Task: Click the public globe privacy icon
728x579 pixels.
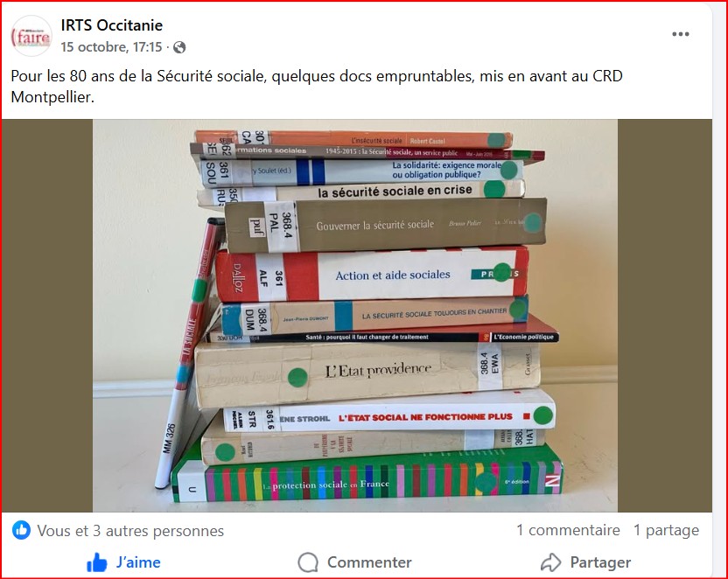Action: coord(179,47)
